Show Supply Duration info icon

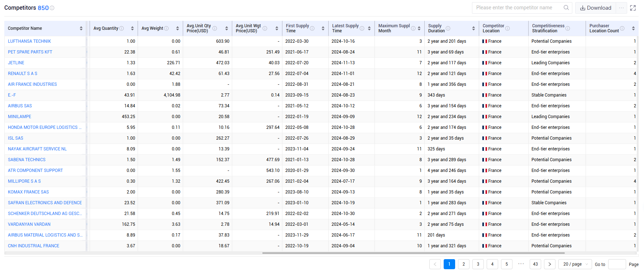(448, 28)
